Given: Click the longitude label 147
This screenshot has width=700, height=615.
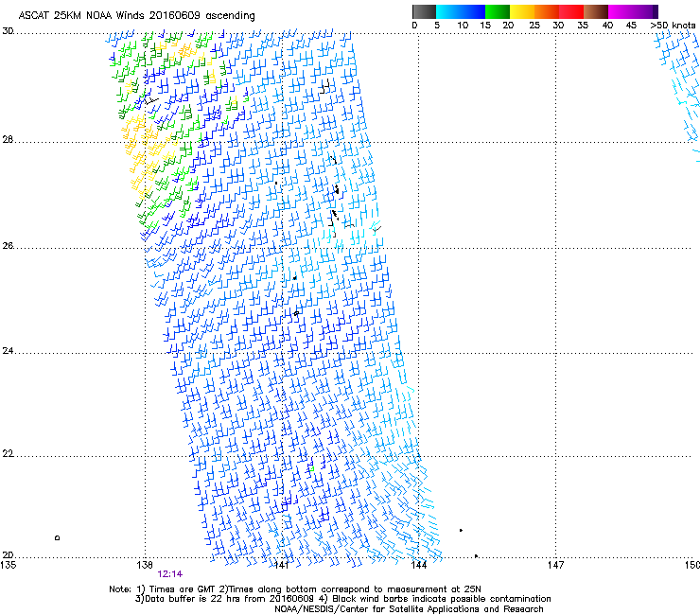Looking at the screenshot, I should 555,565.
